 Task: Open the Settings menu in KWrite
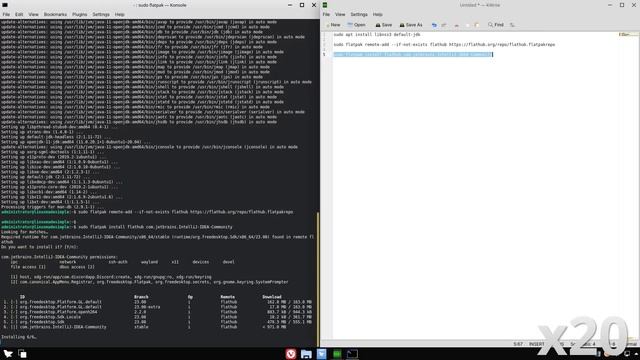359,14
